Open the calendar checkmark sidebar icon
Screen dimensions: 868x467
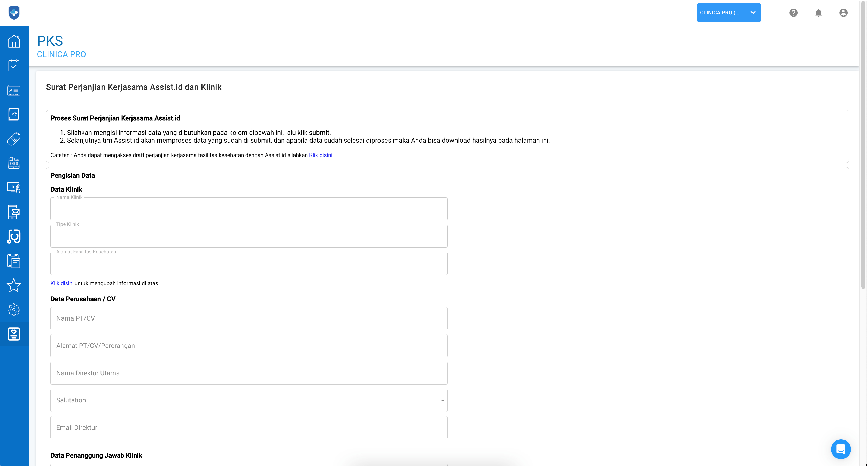click(14, 65)
